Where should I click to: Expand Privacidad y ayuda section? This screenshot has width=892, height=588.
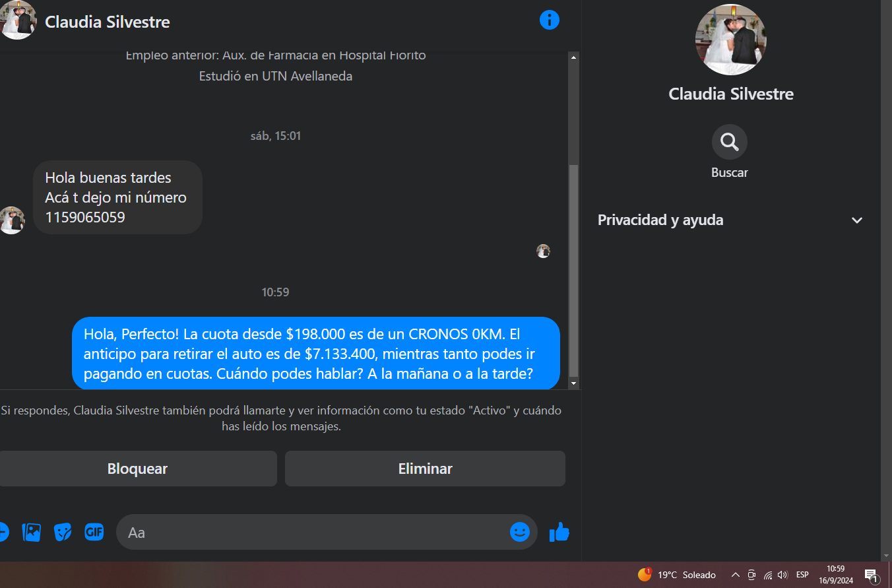[x=730, y=220]
